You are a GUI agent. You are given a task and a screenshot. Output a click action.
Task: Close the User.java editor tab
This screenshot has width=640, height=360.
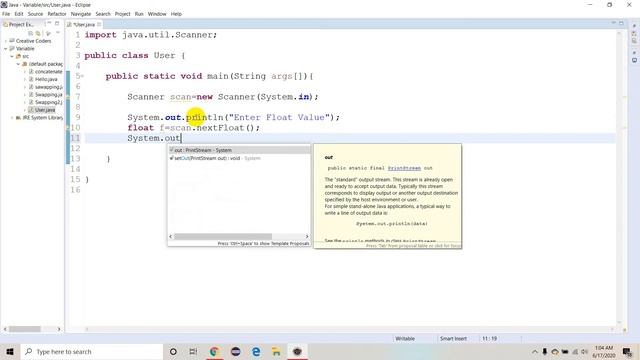(99, 24)
